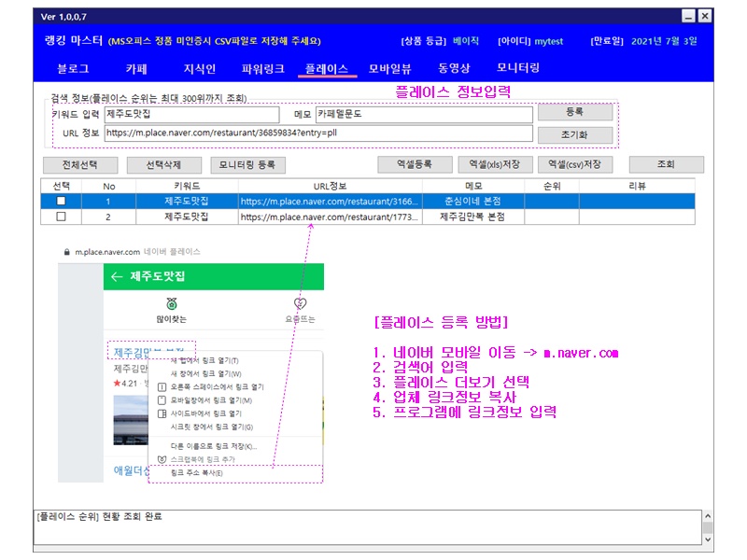
Task: Minimize the 랭킹 마스터 window
Action: [x=688, y=16]
